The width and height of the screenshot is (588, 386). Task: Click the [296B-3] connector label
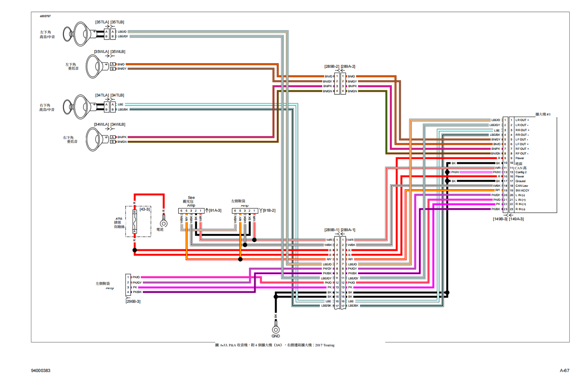tap(133, 301)
